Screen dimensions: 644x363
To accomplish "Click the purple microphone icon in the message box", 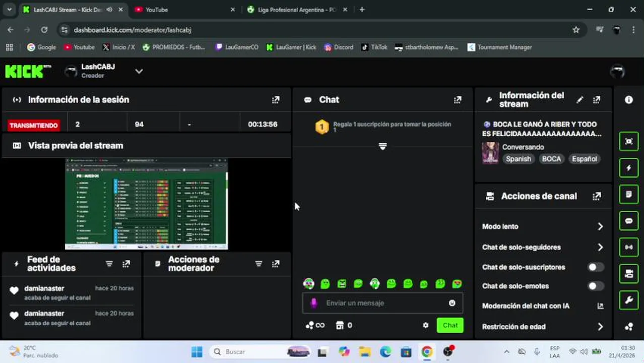I will point(313,303).
